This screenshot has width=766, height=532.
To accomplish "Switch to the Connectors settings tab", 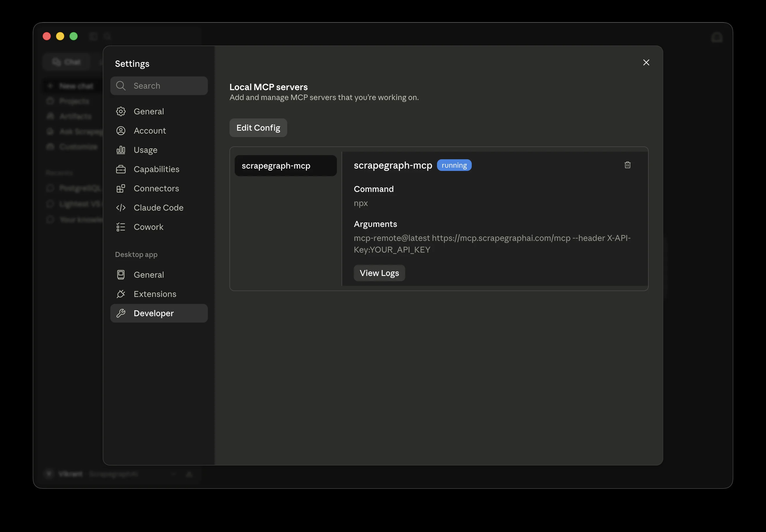I will (x=159, y=189).
